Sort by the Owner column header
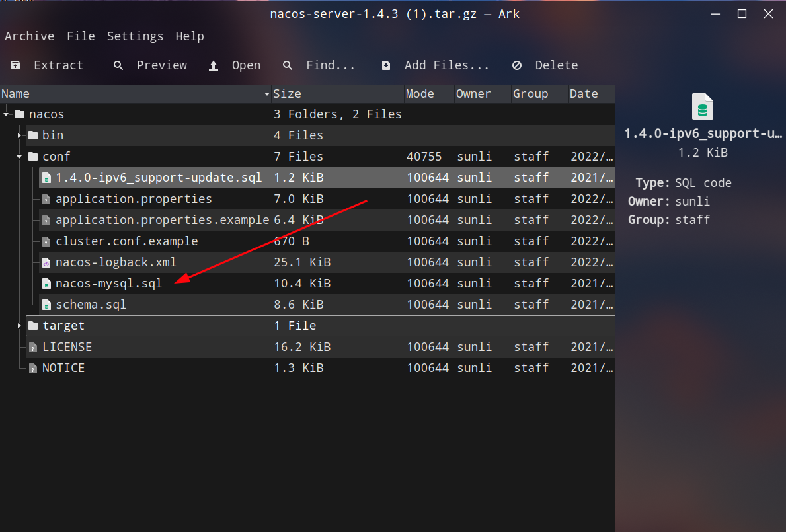Screen dimensions: 786x532 (482, 94)
